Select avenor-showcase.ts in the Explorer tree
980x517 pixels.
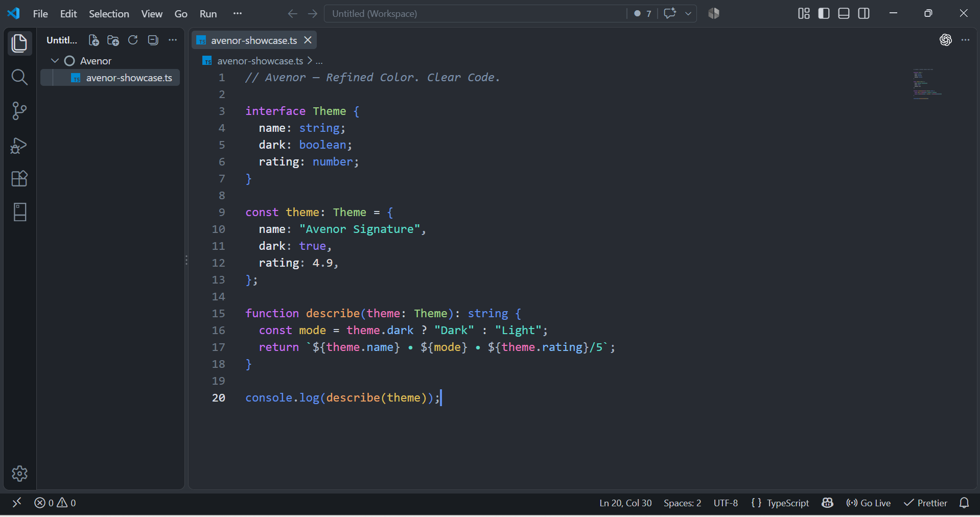[x=110, y=78]
